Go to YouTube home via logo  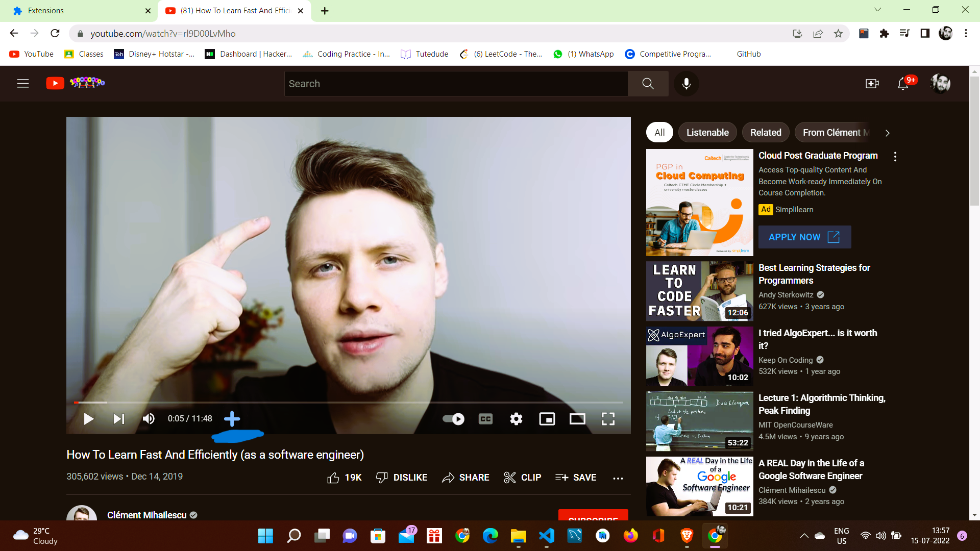76,83
